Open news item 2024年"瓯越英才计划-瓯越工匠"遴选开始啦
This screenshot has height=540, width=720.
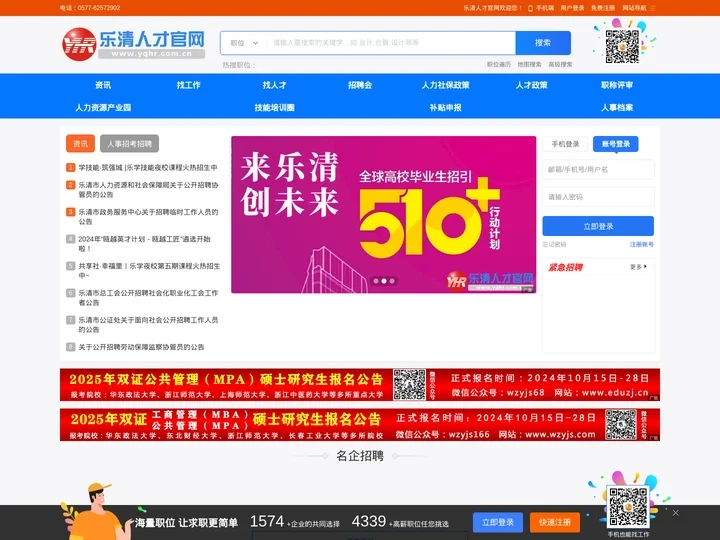click(145, 243)
